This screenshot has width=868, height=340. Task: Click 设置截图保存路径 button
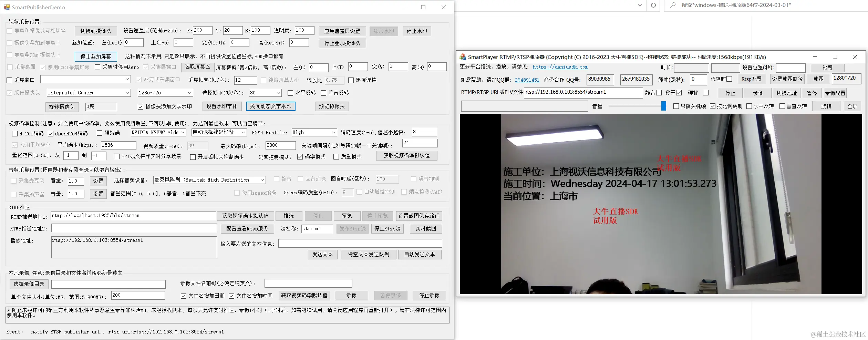click(419, 216)
